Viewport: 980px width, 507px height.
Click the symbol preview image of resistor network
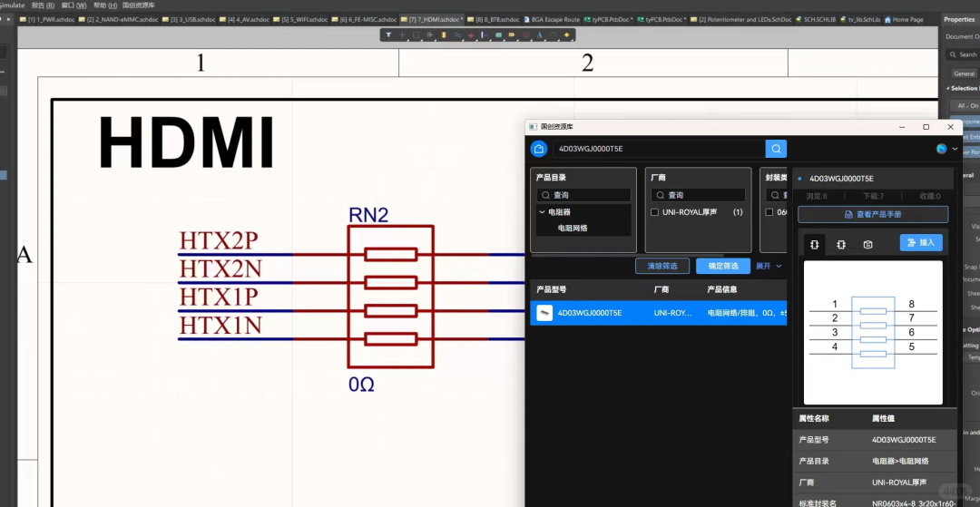point(873,333)
